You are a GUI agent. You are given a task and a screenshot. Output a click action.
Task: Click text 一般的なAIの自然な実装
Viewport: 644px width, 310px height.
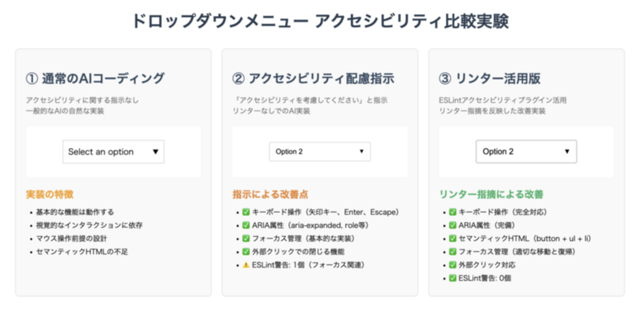(65, 111)
